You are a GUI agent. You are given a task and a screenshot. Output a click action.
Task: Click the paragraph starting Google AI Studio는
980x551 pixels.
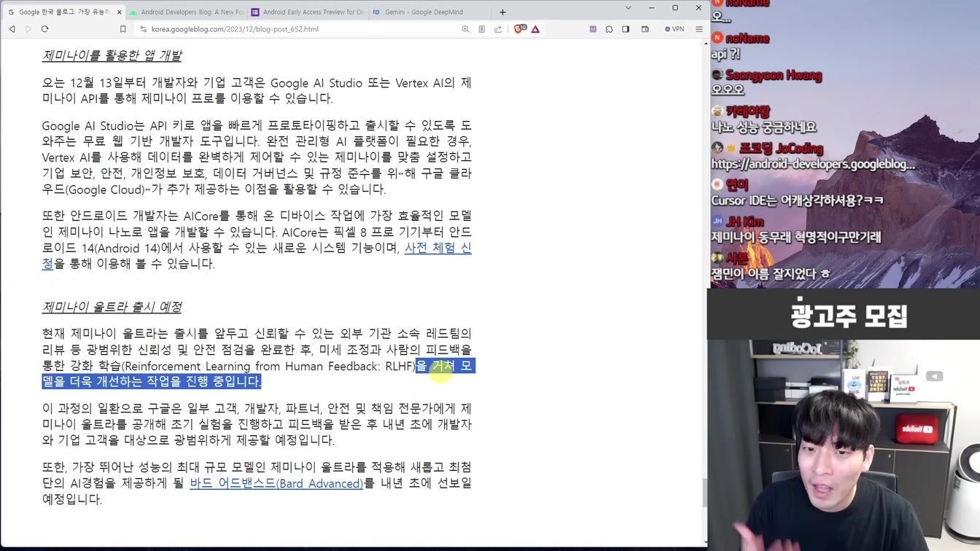click(x=257, y=157)
